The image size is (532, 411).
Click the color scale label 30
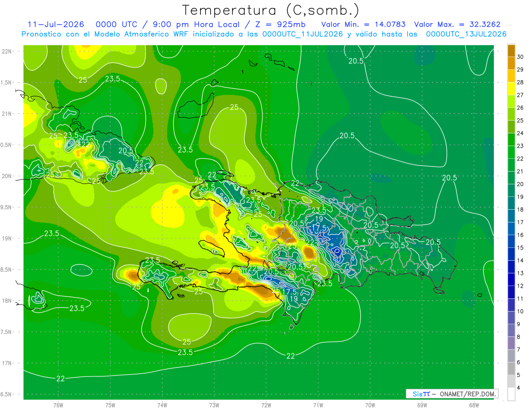[520, 57]
